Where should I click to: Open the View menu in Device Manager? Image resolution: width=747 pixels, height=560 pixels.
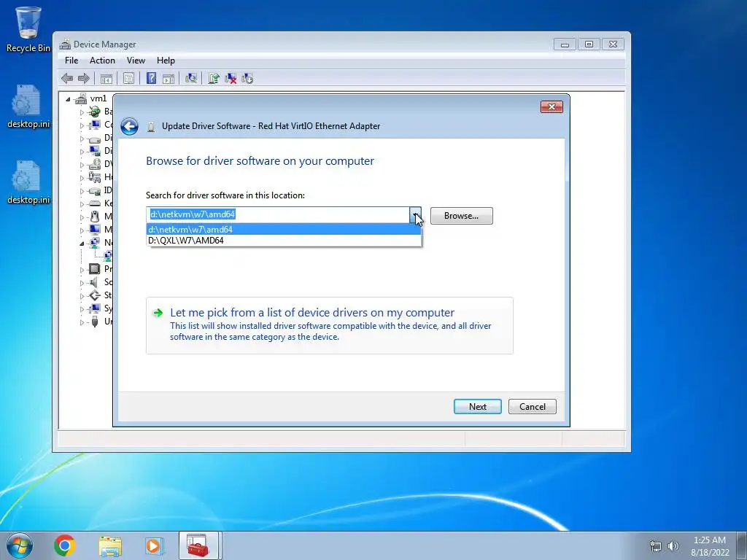136,61
